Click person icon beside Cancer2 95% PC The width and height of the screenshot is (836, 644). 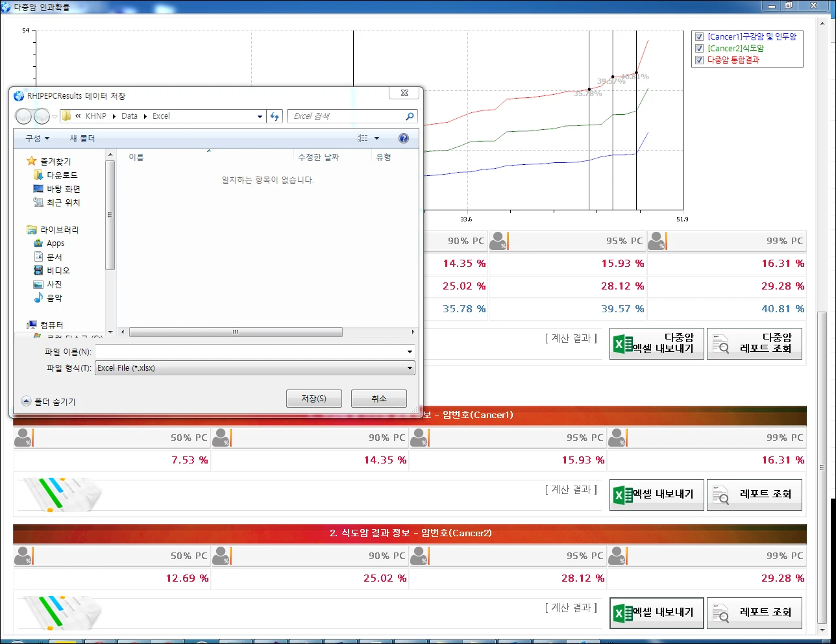pos(419,556)
